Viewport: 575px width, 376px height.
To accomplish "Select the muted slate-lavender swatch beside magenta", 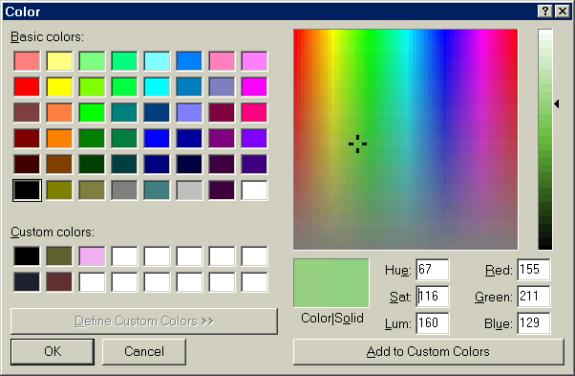I will click(x=222, y=87).
